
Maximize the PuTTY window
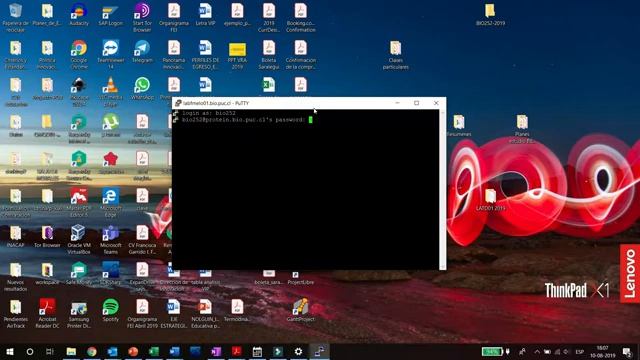tap(416, 103)
